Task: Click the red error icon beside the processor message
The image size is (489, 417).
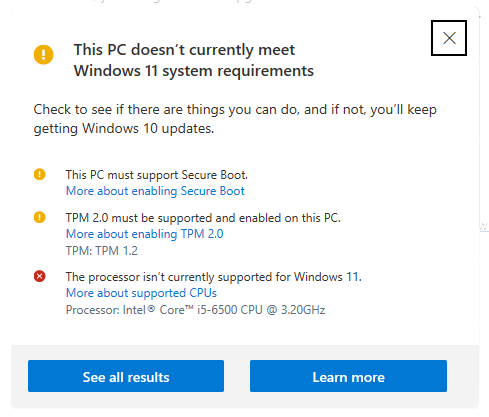Action: click(40, 276)
